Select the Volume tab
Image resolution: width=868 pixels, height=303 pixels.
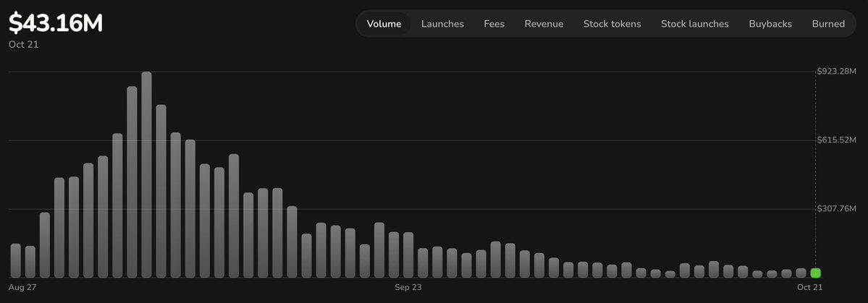click(x=384, y=24)
